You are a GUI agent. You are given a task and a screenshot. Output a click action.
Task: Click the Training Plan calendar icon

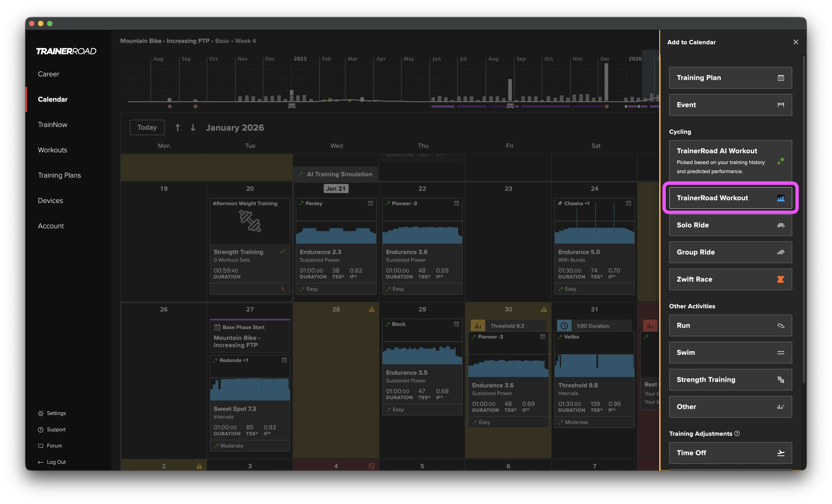click(781, 78)
